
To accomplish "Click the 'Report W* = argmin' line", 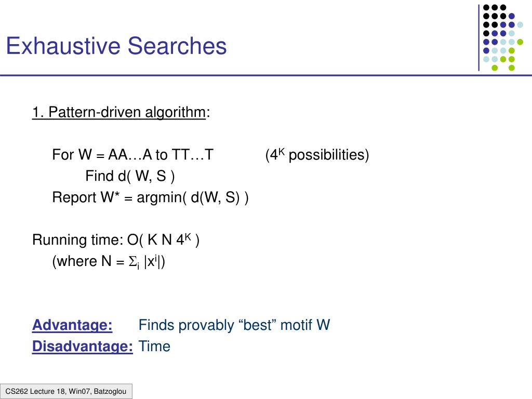I will 150,197.
